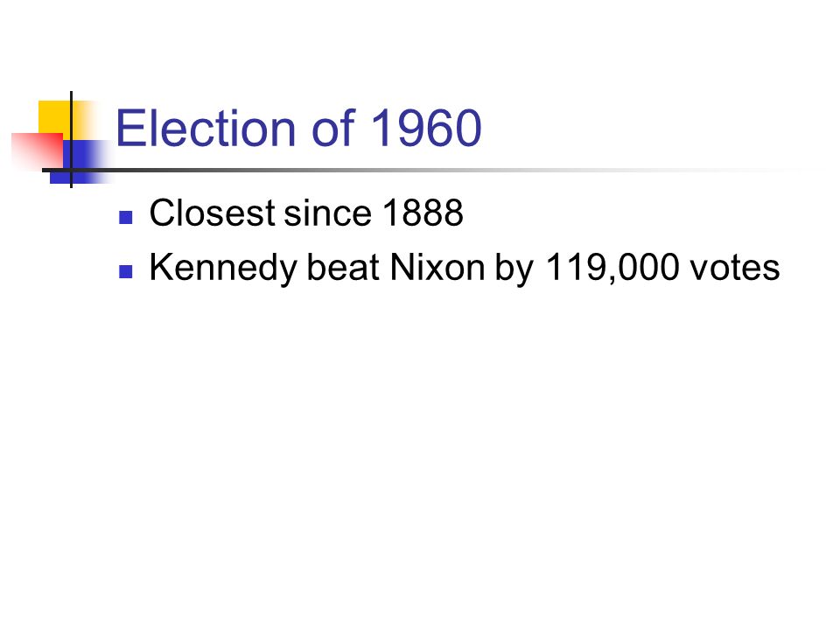
Task: Click the word "Election" in the title
Action: point(206,128)
